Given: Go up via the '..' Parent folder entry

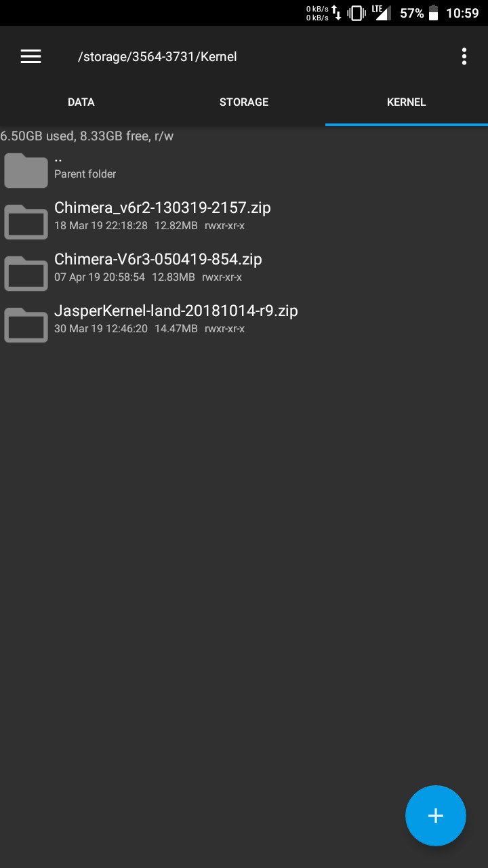Looking at the screenshot, I should point(244,165).
